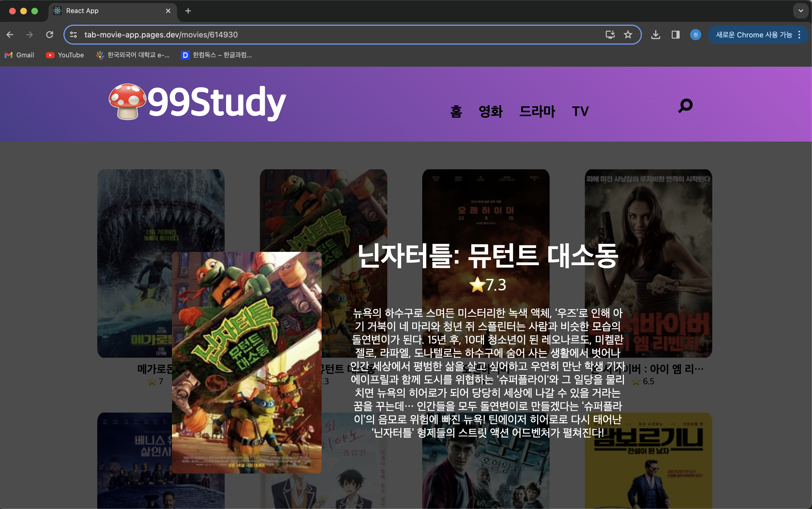This screenshot has height=509, width=812.
Task: Open the Chrome profile avatar
Action: coord(695,35)
